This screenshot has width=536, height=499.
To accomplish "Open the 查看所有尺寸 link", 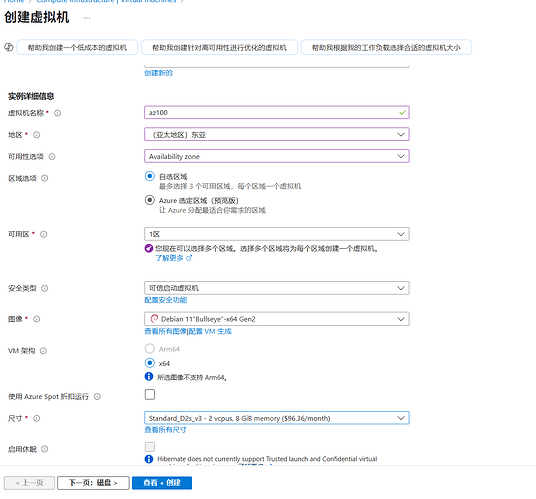I will pyautogui.click(x=165, y=430).
